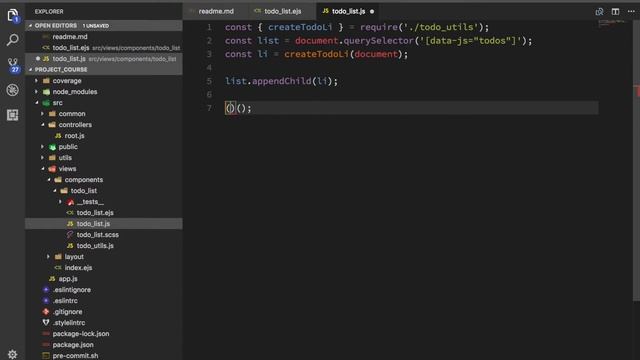Open readme.md in Open Editors list
The image size is (640, 360).
pos(104,37)
